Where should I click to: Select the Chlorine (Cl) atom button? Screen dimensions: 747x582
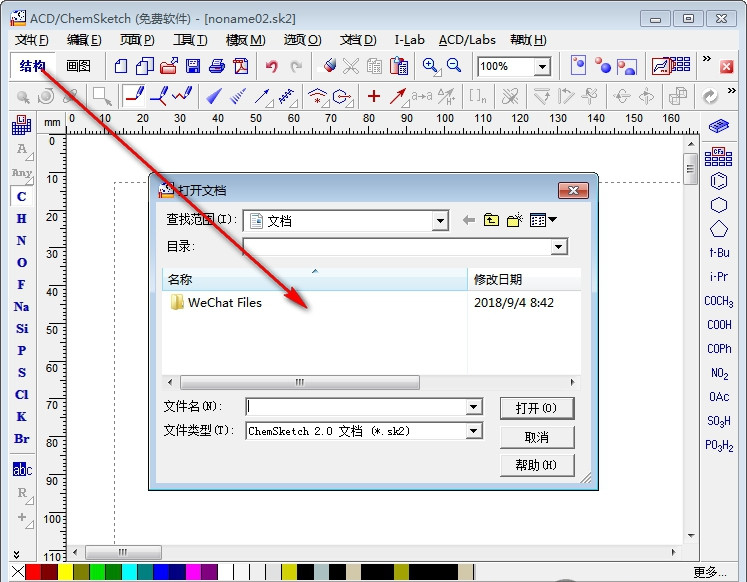point(21,394)
